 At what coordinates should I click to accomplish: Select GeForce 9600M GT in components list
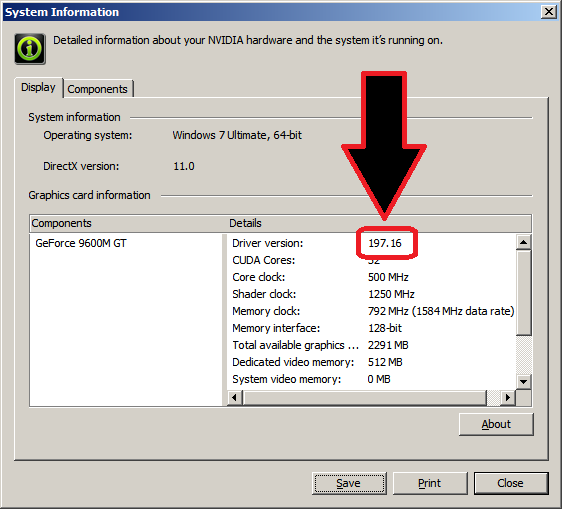pyautogui.click(x=81, y=243)
